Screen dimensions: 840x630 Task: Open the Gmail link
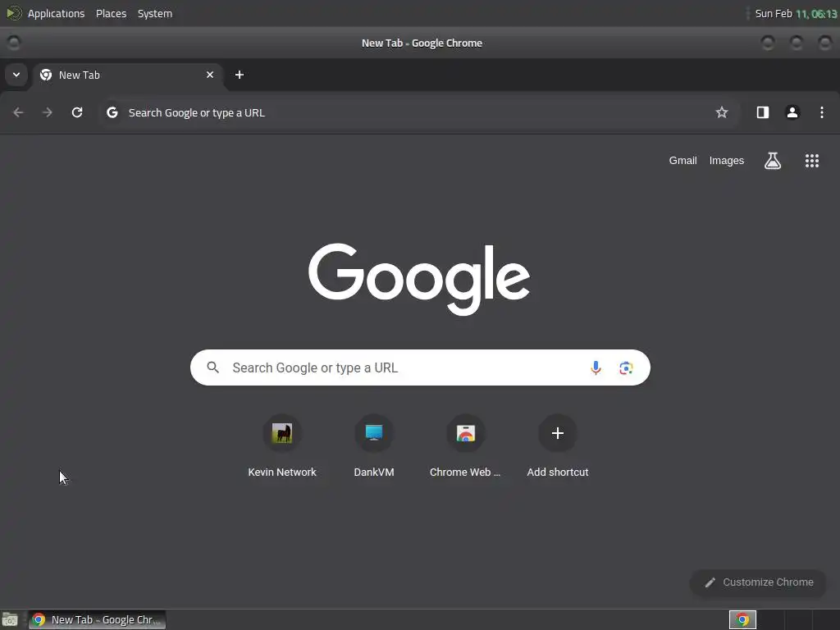(682, 161)
